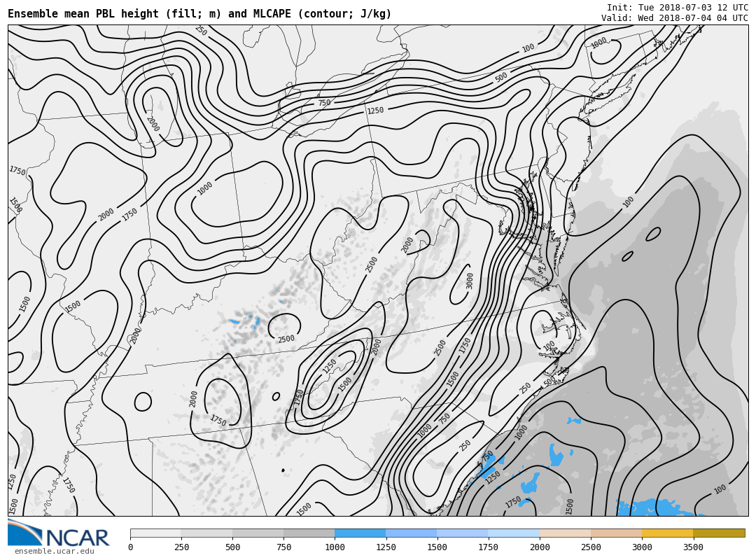Screen dimensions: 756x560
Task: Select the dark gray 750–1000 colorbar swatch
Action: [x=309, y=533]
